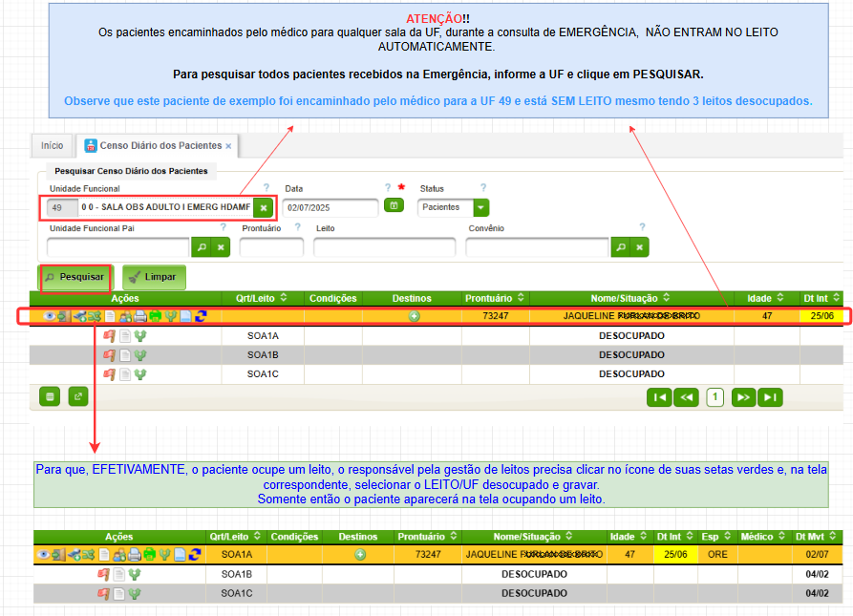Close the Censo Diário dos Pacientes tab
The width and height of the screenshot is (853, 616).
click(228, 146)
